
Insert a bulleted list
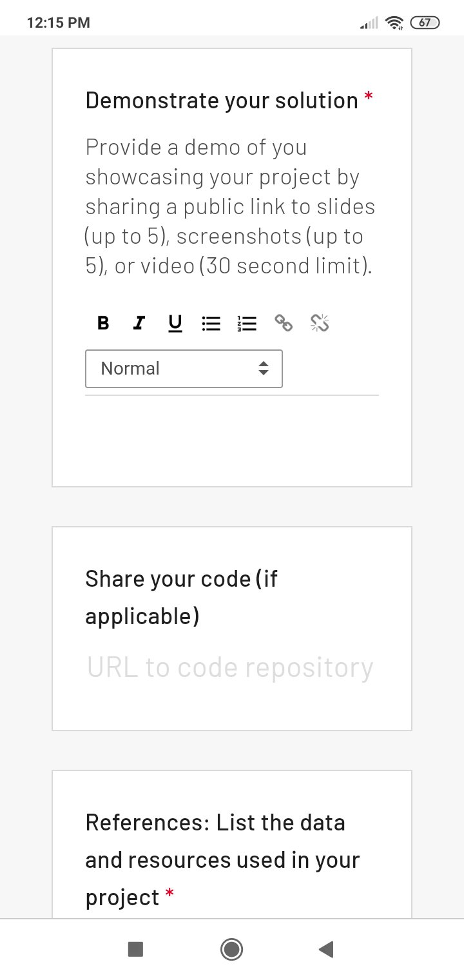(211, 323)
